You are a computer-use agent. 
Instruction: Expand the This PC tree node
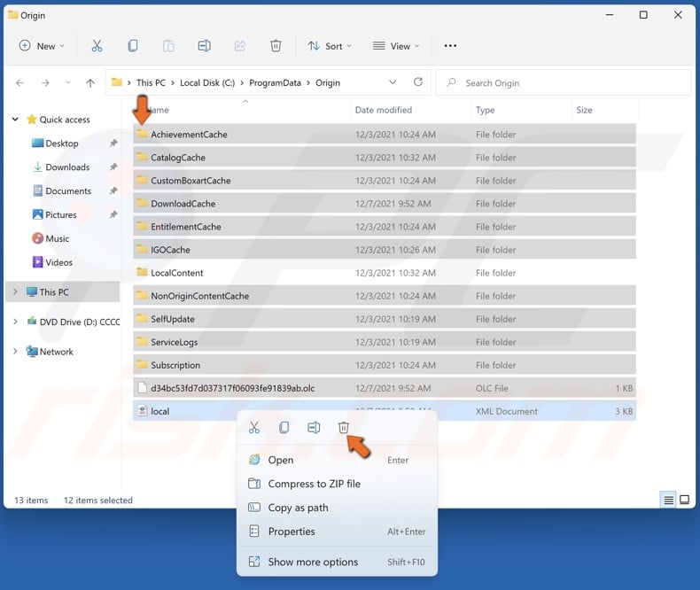(15, 291)
